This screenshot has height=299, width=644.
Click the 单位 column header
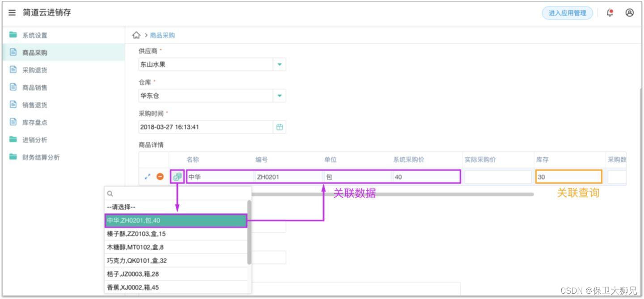[x=330, y=160]
